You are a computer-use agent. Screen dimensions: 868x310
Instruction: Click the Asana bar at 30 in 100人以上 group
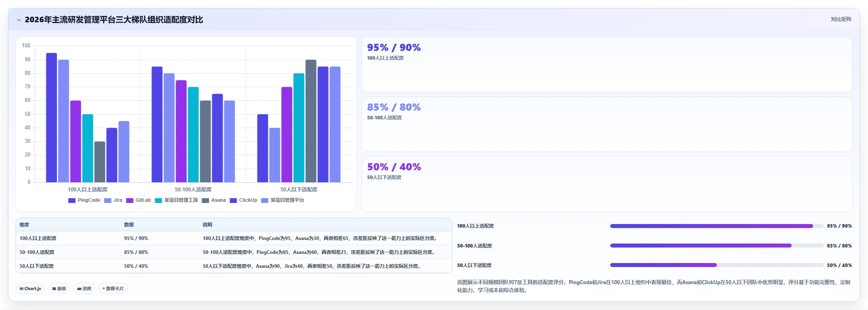(100, 162)
